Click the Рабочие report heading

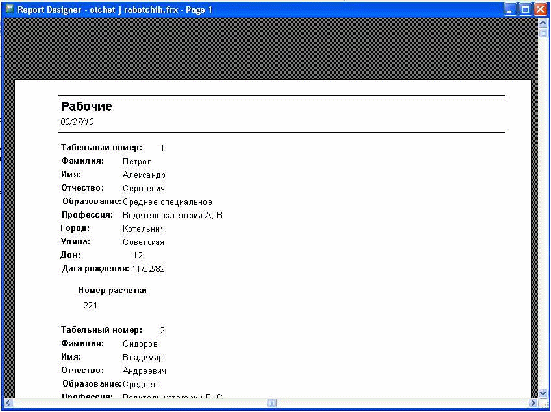click(x=86, y=107)
